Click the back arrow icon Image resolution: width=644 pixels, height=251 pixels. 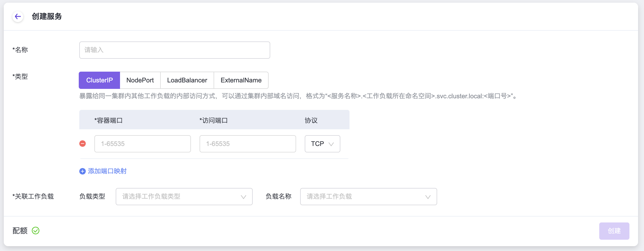[18, 17]
